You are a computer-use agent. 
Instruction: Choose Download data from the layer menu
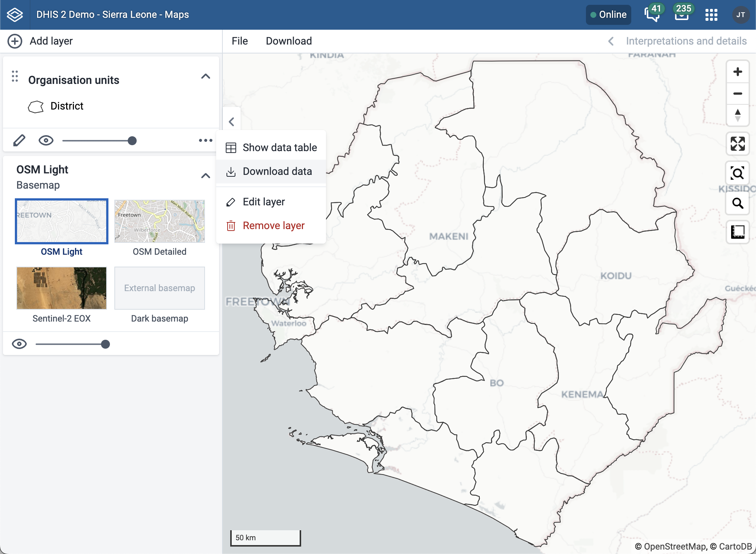277,171
